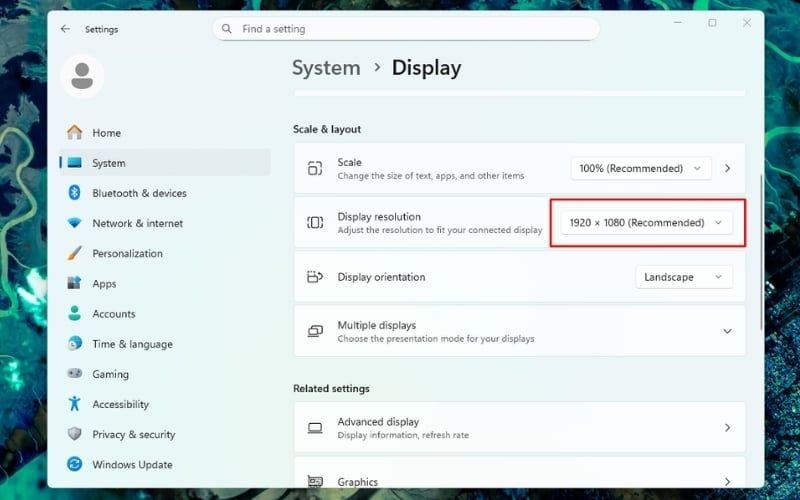Click the user profile avatar icon
The image size is (800, 500).
pyautogui.click(x=82, y=75)
